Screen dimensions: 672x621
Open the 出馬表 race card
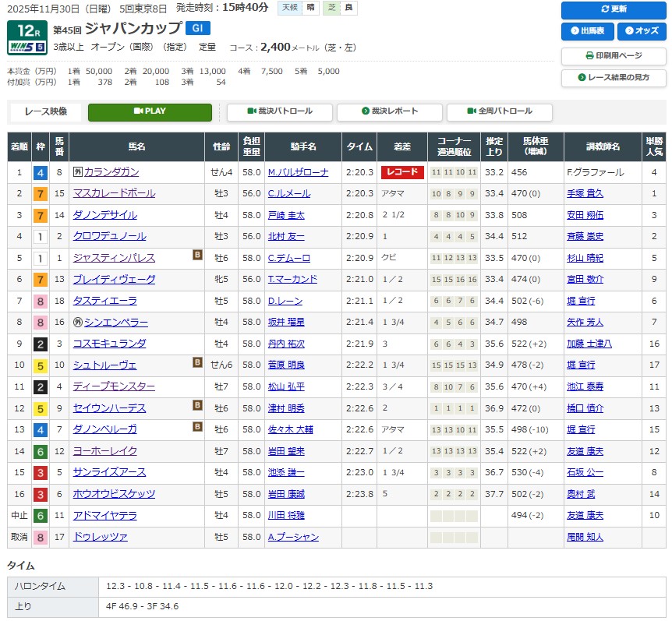click(586, 31)
